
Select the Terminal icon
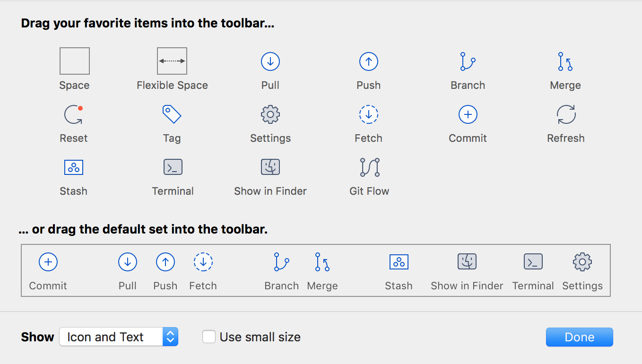pyautogui.click(x=173, y=167)
